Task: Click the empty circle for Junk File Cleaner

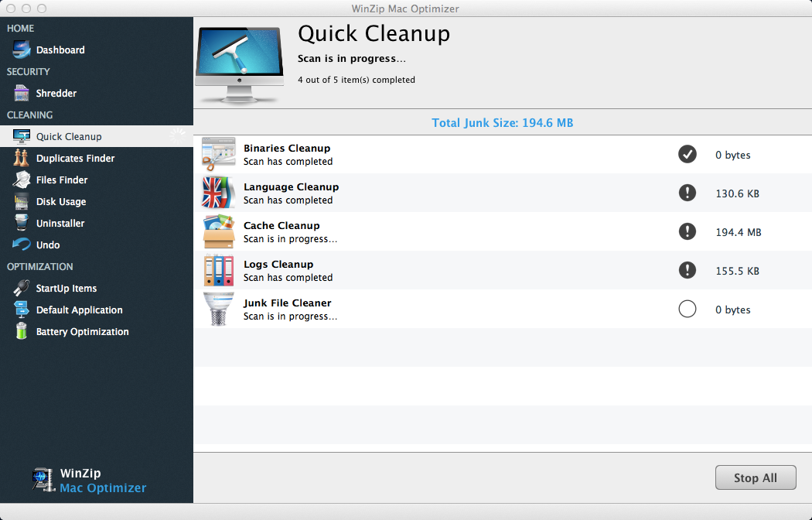Action: 687,310
